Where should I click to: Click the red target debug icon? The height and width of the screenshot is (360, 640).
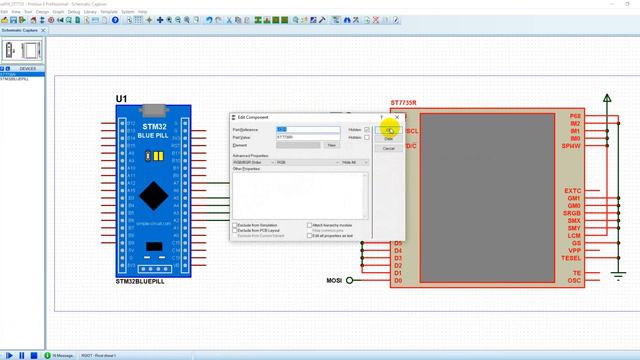51,20
